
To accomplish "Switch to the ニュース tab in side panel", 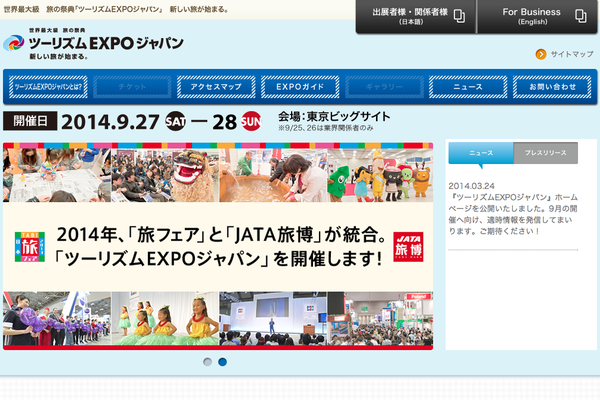I will pyautogui.click(x=481, y=153).
